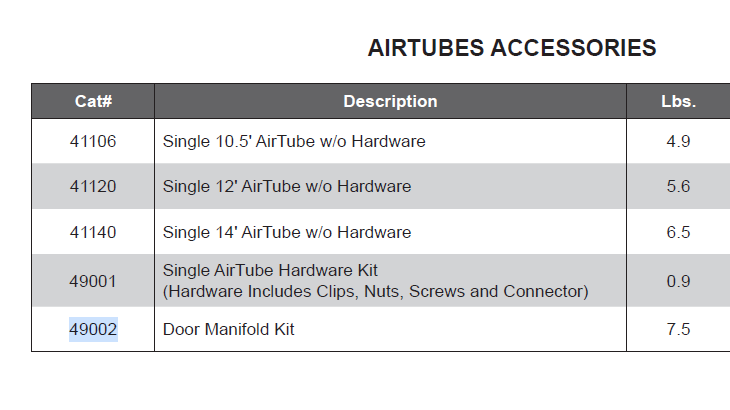This screenshot has width=730, height=410.
Task: Click the 5.6 weight value
Action: [x=678, y=187]
